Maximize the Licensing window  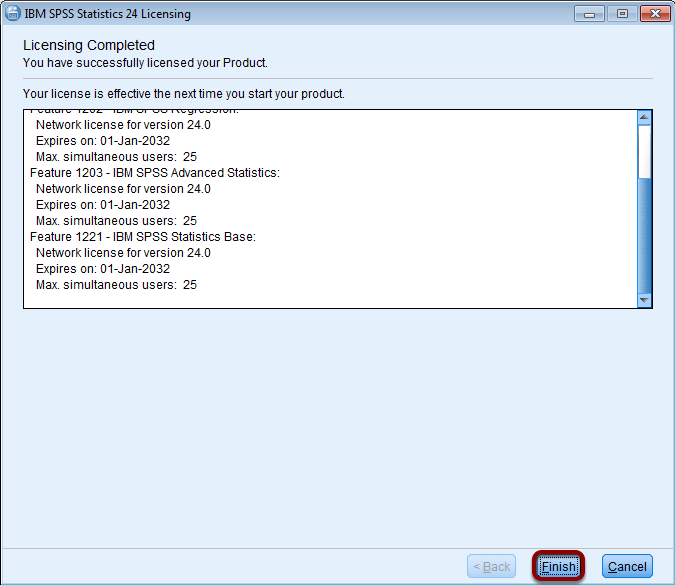[x=622, y=14]
